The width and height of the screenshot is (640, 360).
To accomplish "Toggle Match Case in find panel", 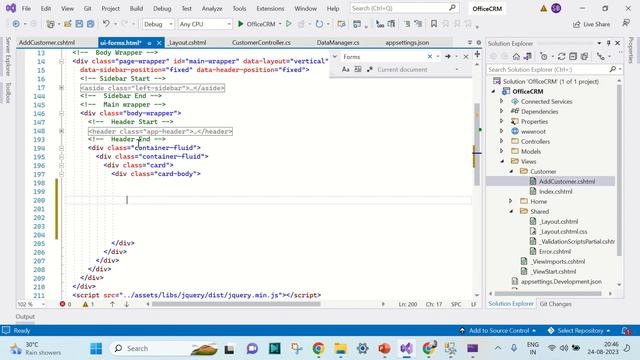I will pos(345,69).
